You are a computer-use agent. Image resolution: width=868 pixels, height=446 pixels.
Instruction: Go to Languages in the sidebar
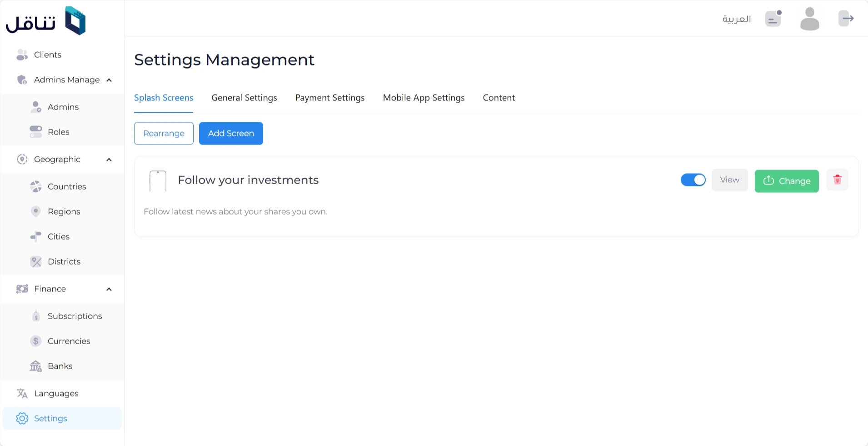[56, 393]
